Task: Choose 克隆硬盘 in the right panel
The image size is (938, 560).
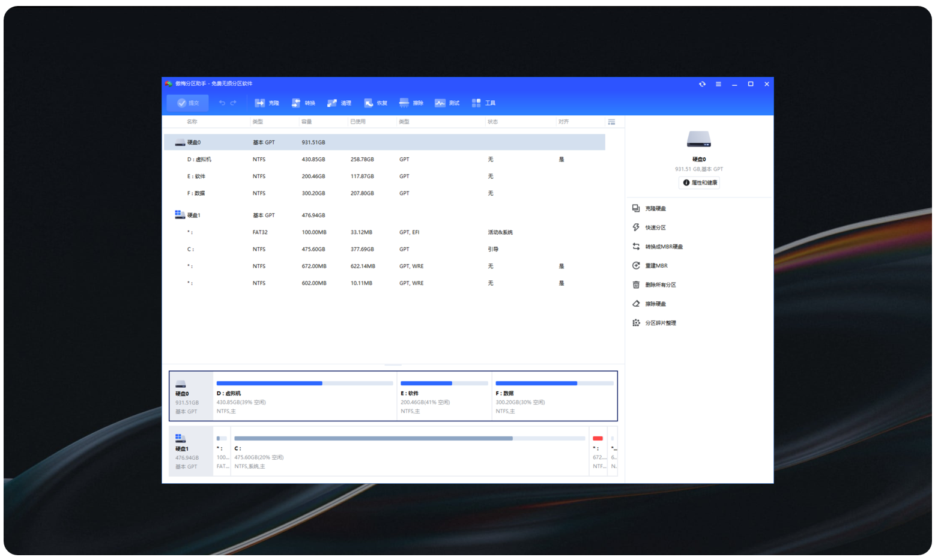Action: point(655,209)
